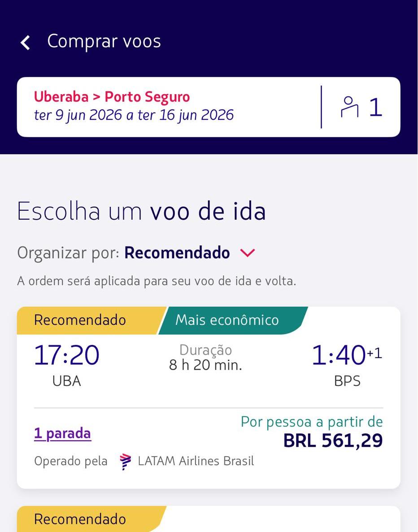Select the BRL 561,29 fare price

[333, 440]
